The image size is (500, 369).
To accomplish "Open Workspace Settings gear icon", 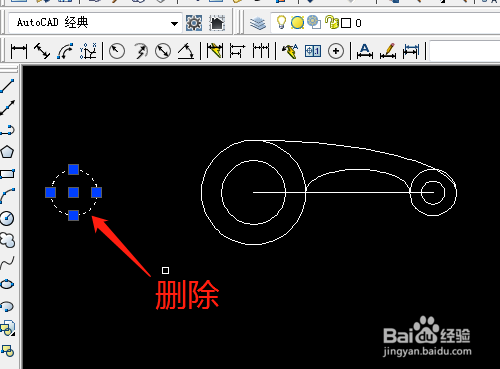I will [x=194, y=23].
